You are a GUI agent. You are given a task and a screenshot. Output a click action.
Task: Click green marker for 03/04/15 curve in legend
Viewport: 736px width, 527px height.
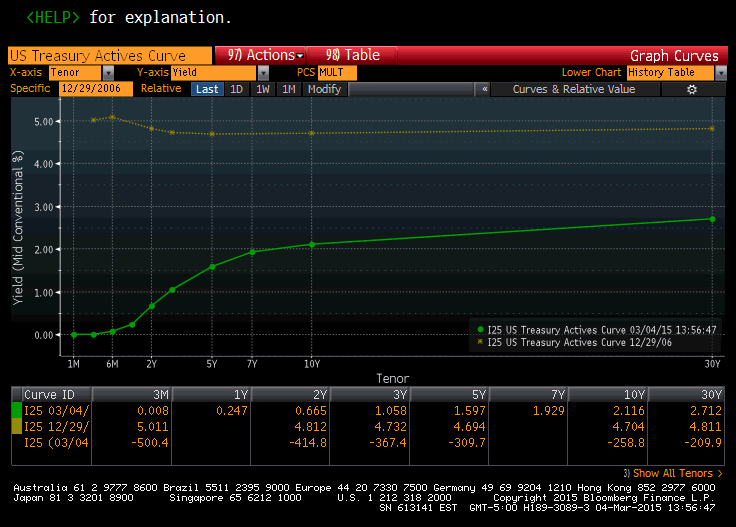pyautogui.click(x=481, y=329)
